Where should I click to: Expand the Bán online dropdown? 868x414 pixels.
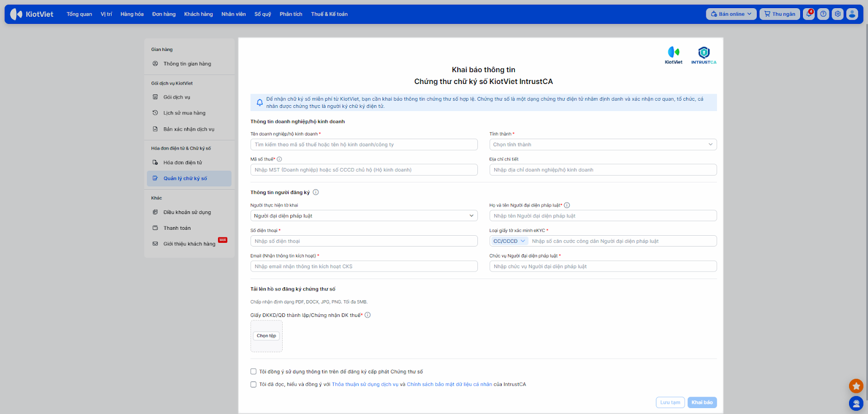pos(731,14)
